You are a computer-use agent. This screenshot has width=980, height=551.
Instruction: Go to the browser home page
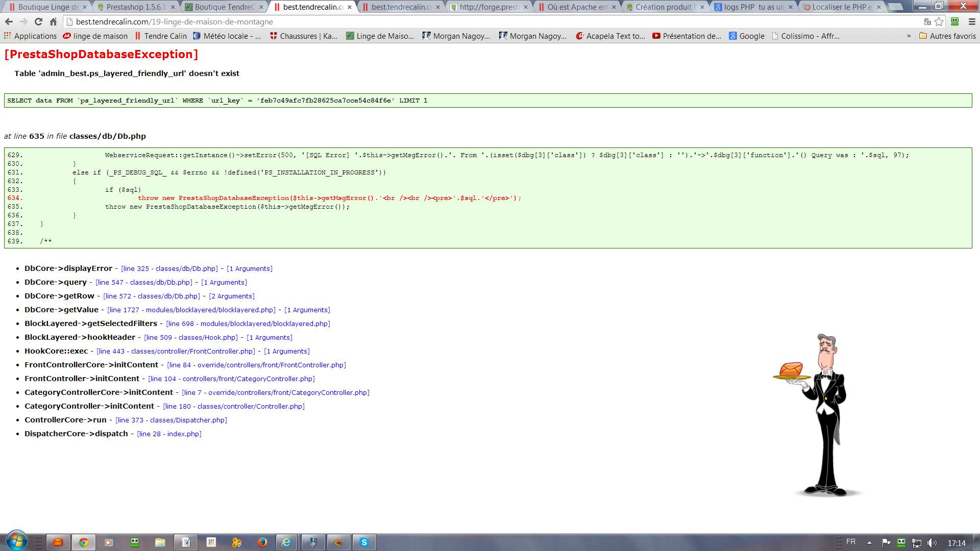click(x=53, y=22)
